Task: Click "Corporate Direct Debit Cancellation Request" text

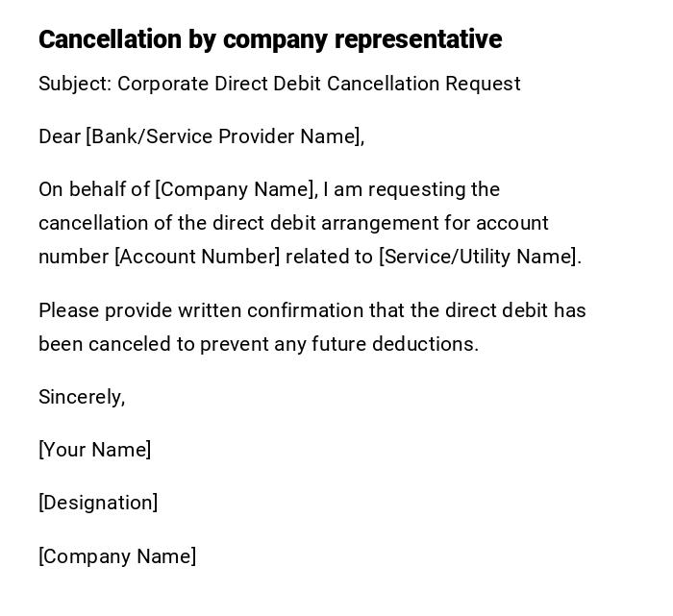Action: (x=318, y=84)
